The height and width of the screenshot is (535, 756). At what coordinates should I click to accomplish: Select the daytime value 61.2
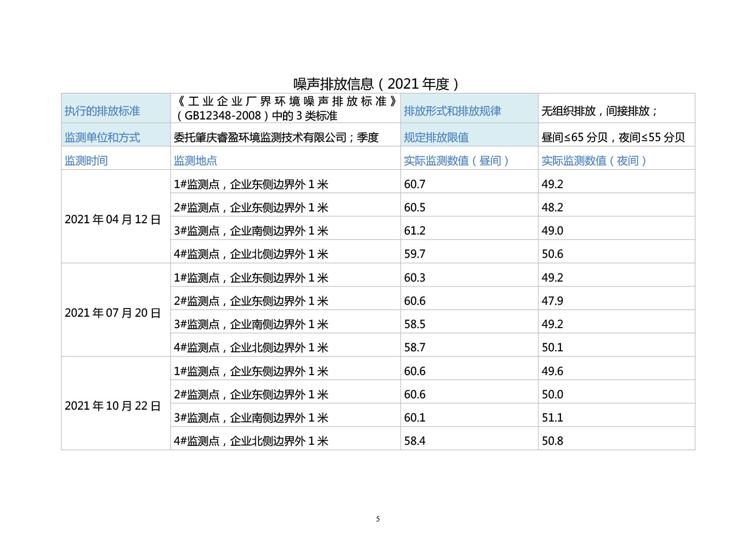click(x=469, y=228)
